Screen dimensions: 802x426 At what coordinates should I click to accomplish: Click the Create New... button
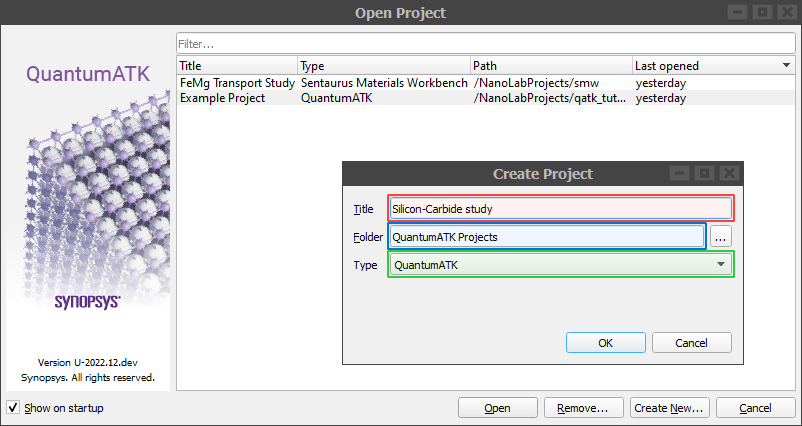[670, 408]
